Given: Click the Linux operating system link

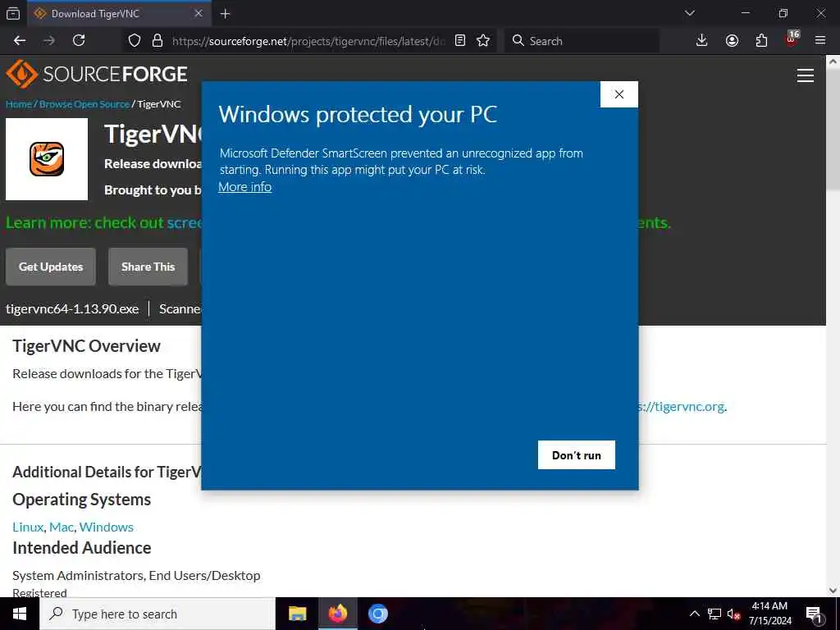Looking at the screenshot, I should click(x=28, y=527).
